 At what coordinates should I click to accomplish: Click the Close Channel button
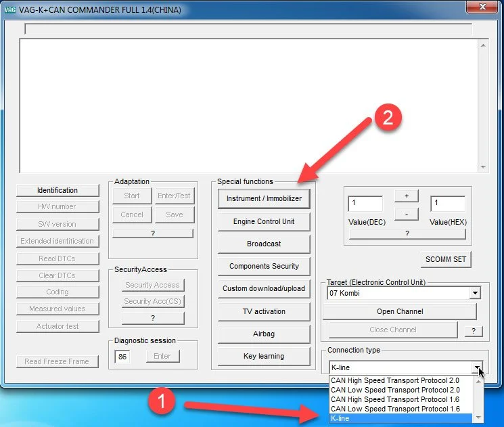pos(393,330)
